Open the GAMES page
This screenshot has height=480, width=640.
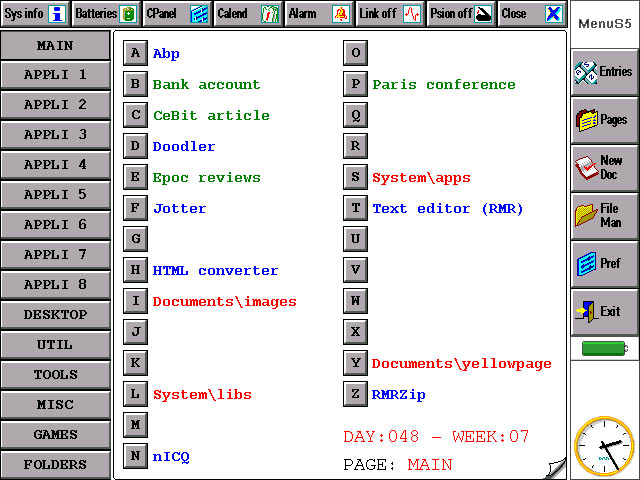[55, 435]
